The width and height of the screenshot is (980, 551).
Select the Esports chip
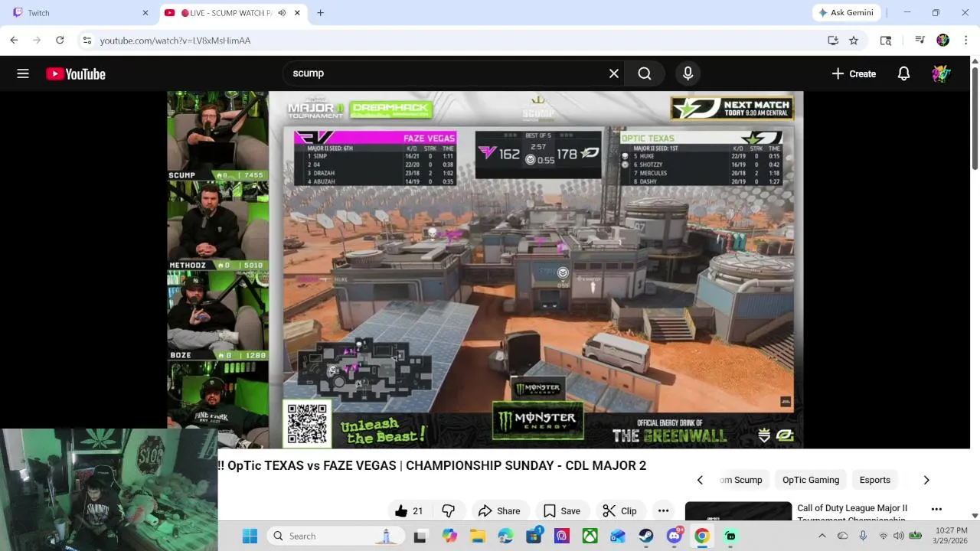point(875,480)
